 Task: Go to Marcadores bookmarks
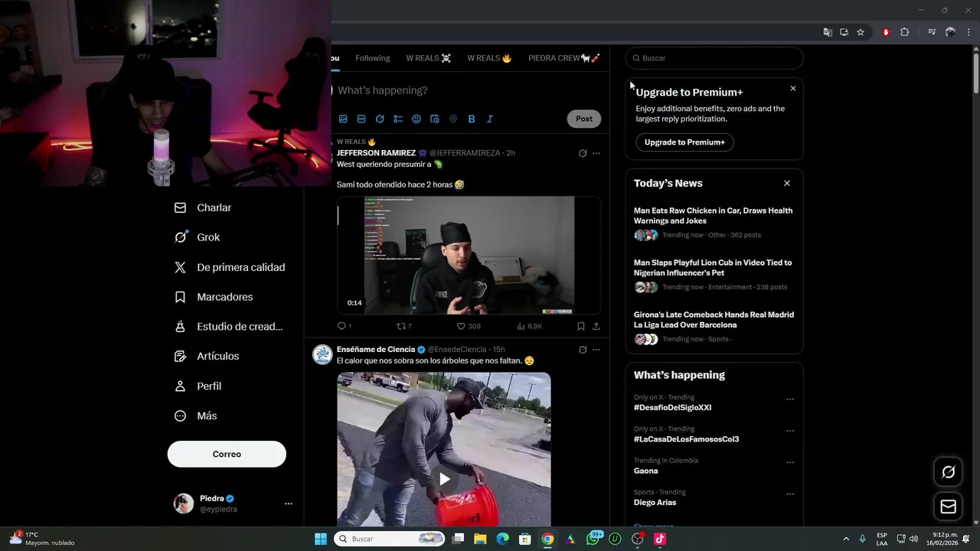click(214, 297)
